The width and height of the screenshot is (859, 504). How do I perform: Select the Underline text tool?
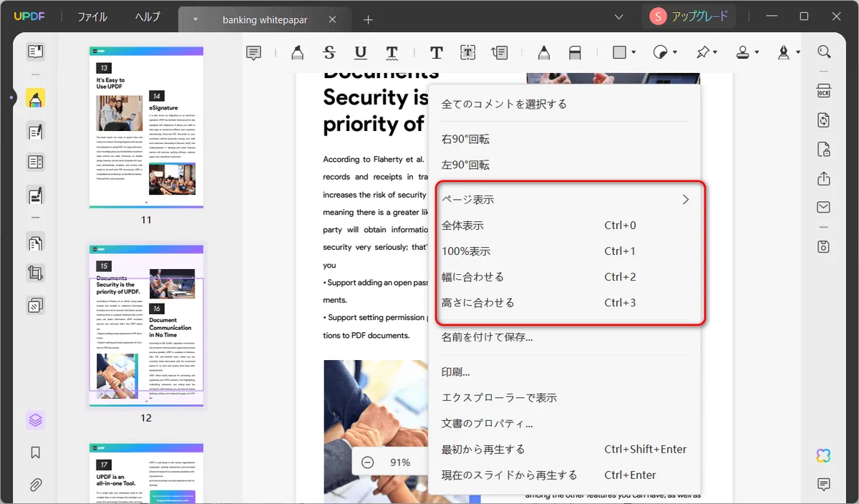361,52
